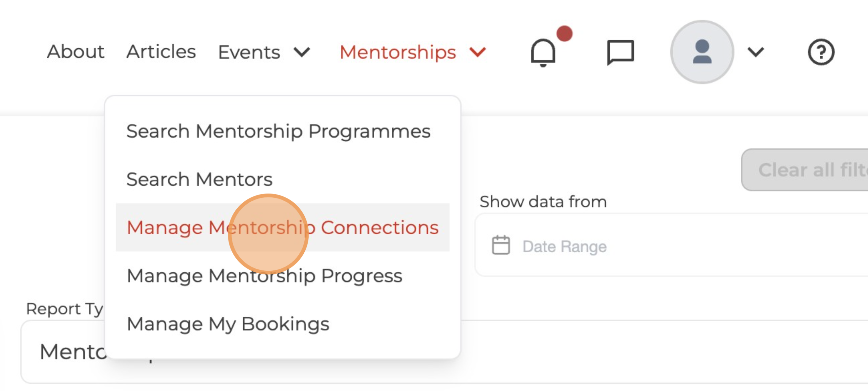
Task: Collapse the Mentorships dropdown chevron
Action: pos(478,52)
